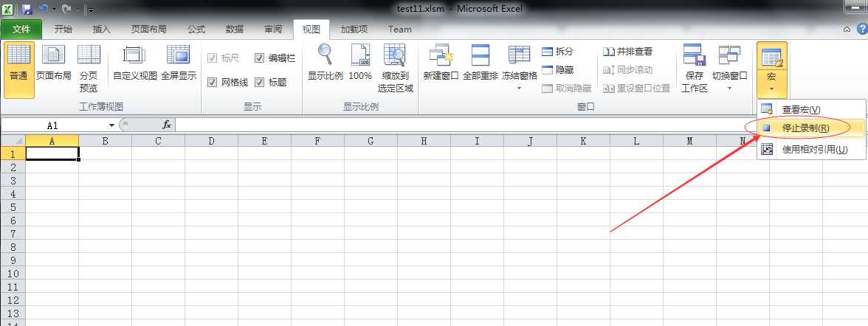Click the greyed 取消隐藏 unhide button
The width and height of the screenshot is (868, 326).
tap(566, 88)
